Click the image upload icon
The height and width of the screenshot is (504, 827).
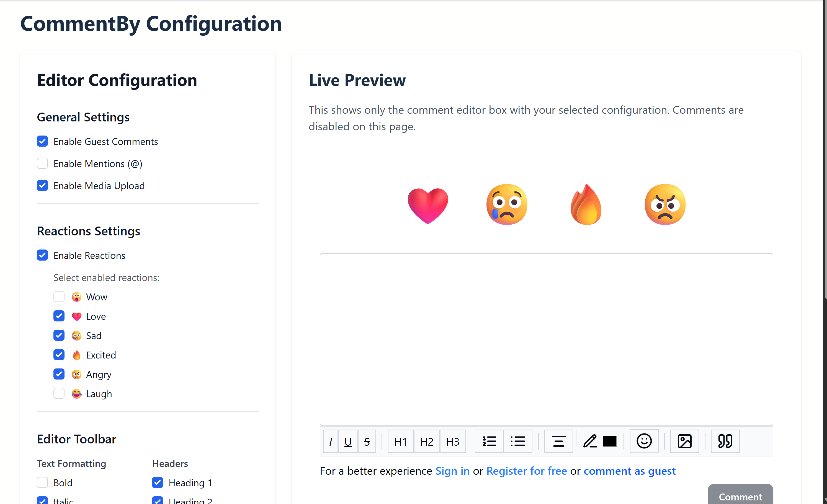pyautogui.click(x=685, y=441)
